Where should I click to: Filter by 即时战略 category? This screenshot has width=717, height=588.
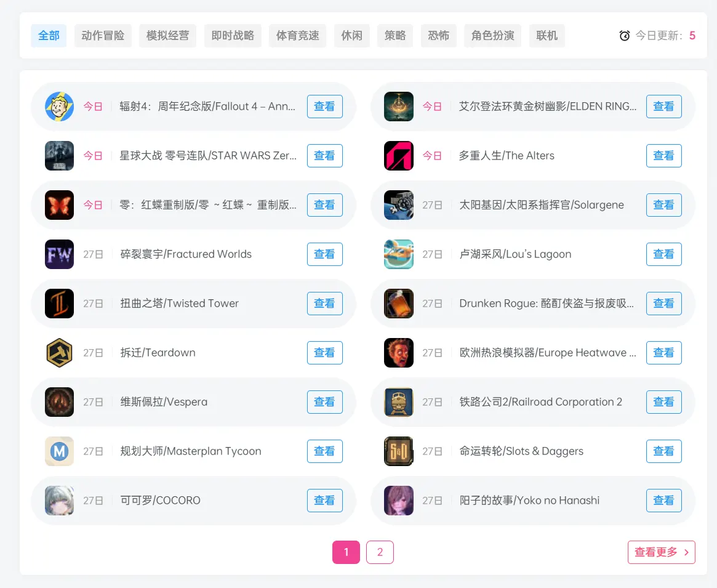point(233,36)
